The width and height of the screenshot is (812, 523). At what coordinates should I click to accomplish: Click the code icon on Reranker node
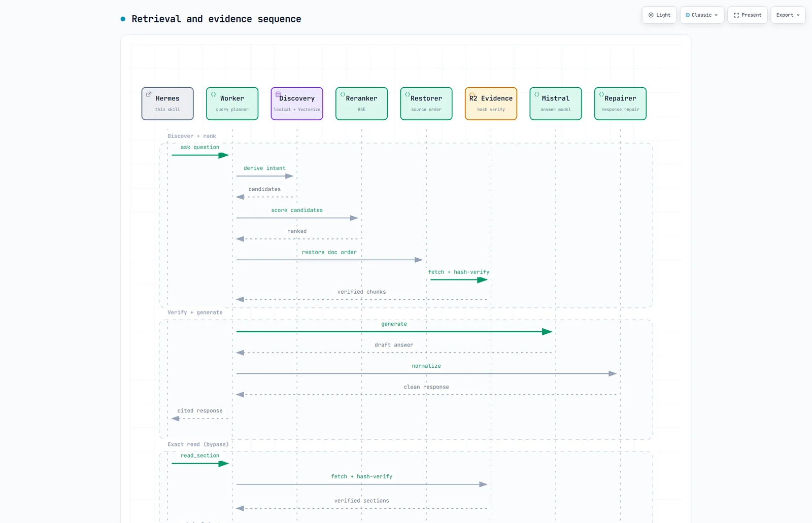tap(343, 94)
